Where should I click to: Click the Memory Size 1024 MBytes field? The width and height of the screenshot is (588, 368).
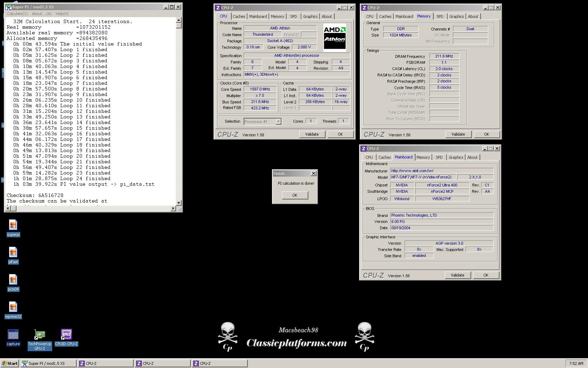tap(400, 35)
